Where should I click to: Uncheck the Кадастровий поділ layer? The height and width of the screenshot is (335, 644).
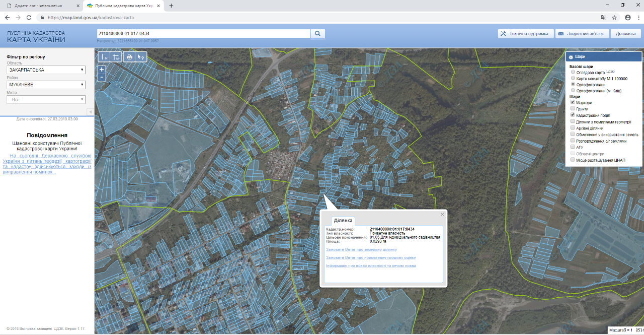573,115
